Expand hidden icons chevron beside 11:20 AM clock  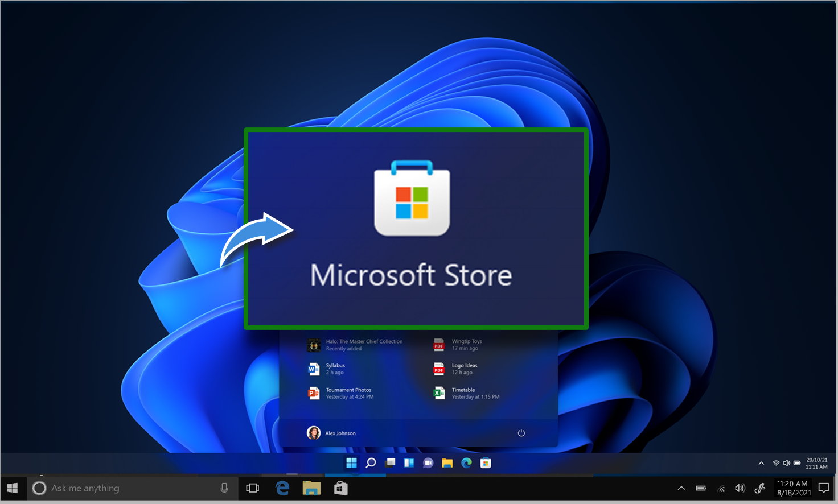(681, 488)
